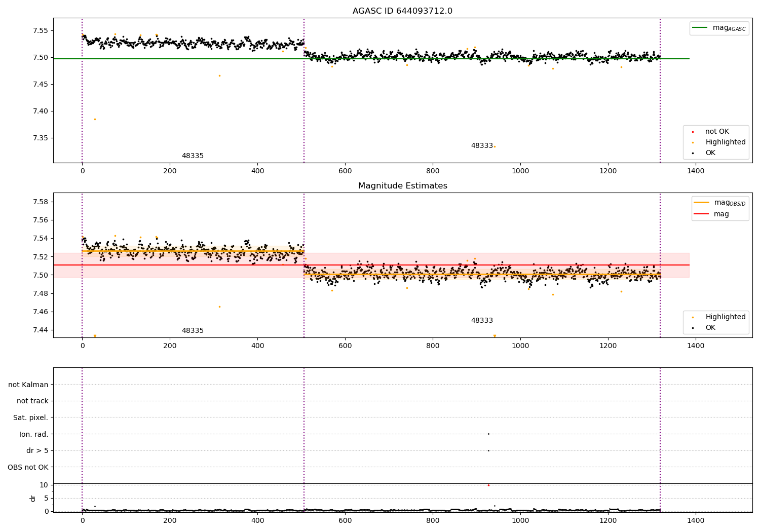
Task: Click the 'AGASC ID 644093712.0' plot title
Action: pos(402,11)
